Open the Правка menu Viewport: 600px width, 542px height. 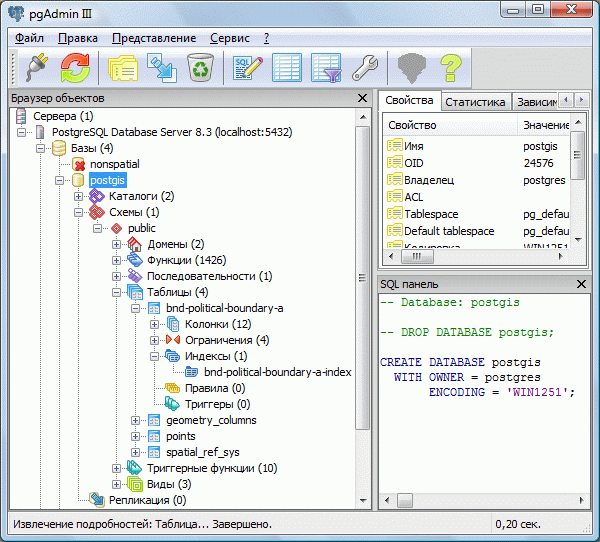click(x=78, y=38)
